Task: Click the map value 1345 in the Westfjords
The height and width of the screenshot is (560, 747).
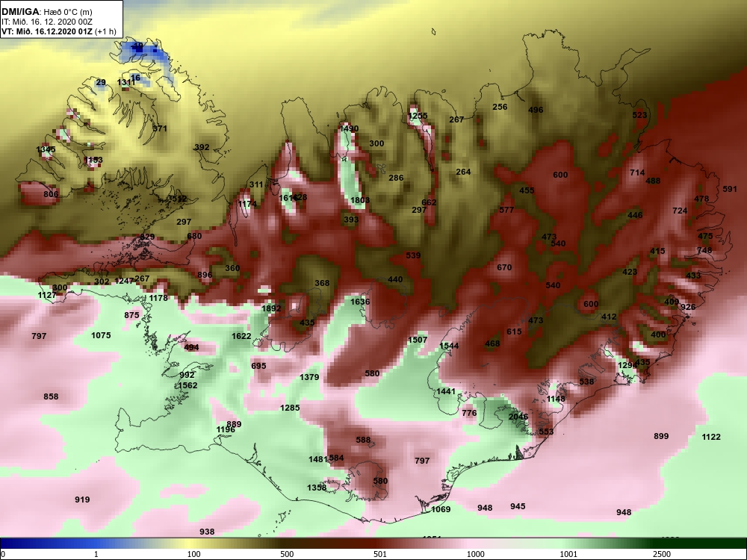Action: pos(46,149)
